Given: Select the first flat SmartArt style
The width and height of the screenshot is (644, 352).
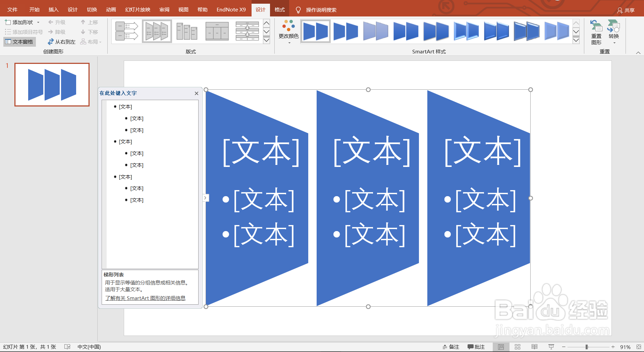Looking at the screenshot, I should pos(315,31).
